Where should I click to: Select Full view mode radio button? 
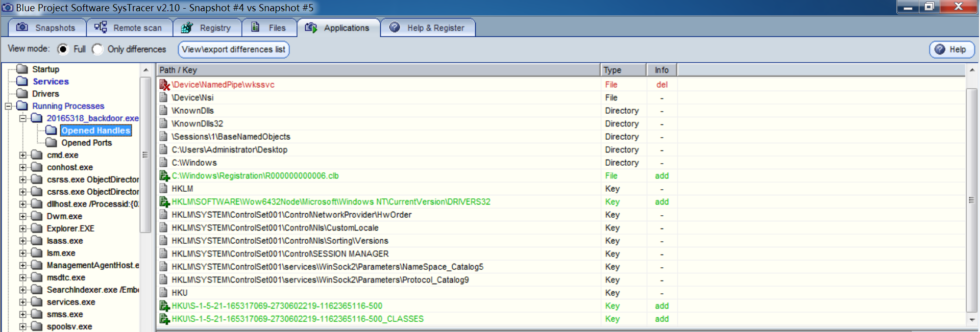tap(63, 49)
